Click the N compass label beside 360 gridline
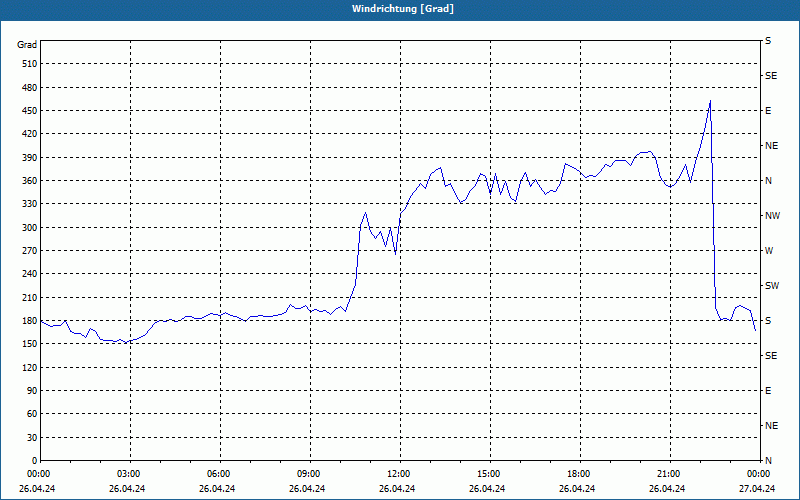Viewport: 800px width, 500px height. point(768,181)
